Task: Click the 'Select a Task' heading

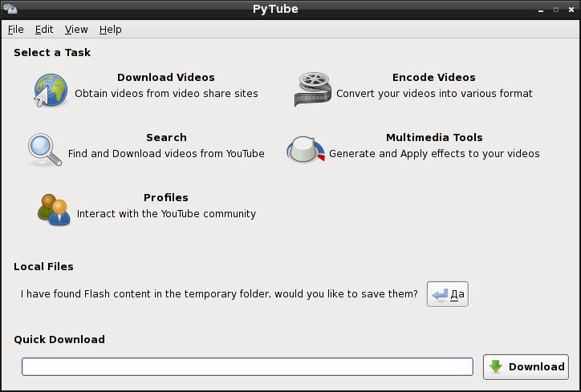Action: tap(52, 53)
